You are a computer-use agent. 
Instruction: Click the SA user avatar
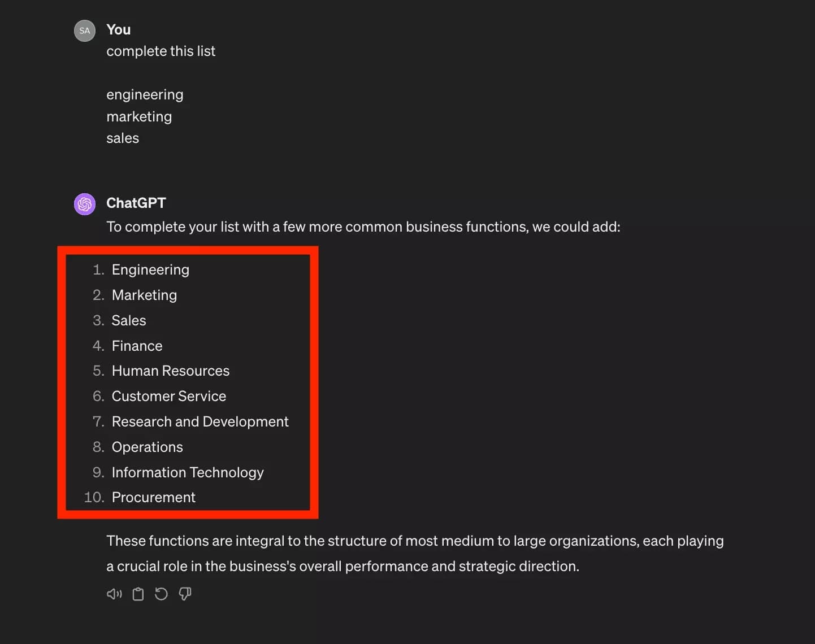coord(84,31)
